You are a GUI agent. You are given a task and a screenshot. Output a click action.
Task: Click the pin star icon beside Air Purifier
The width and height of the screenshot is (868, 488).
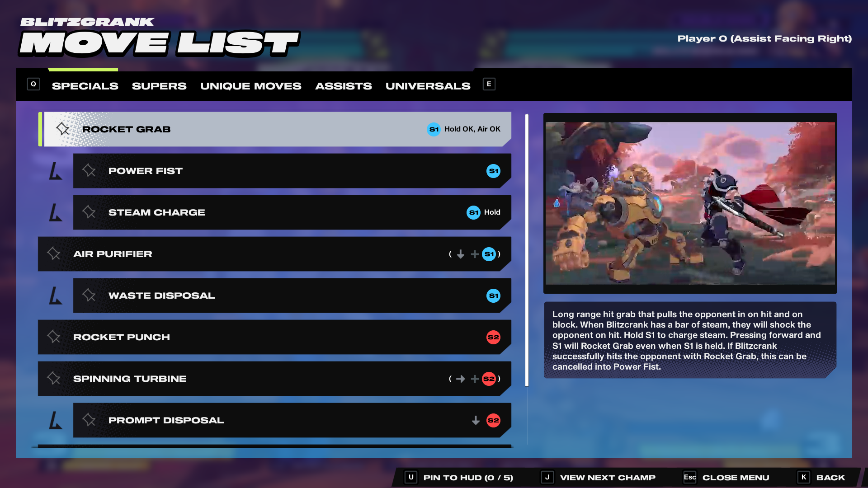[x=54, y=254]
